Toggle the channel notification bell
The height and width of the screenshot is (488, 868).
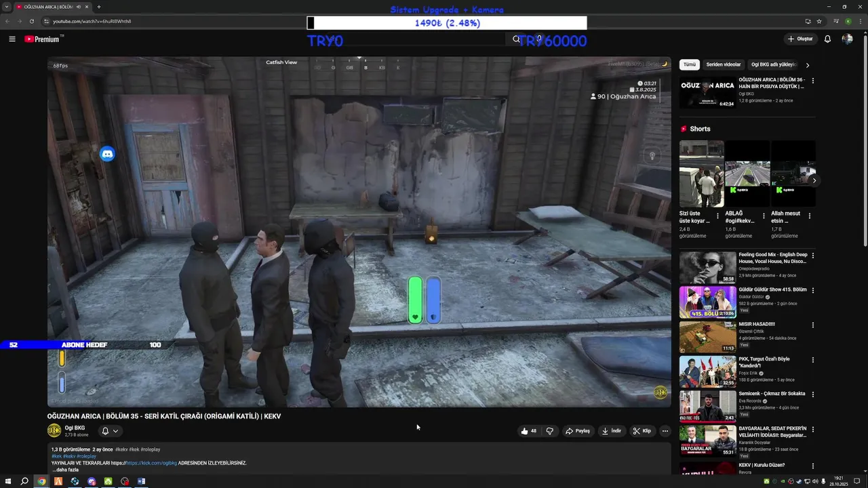(105, 430)
